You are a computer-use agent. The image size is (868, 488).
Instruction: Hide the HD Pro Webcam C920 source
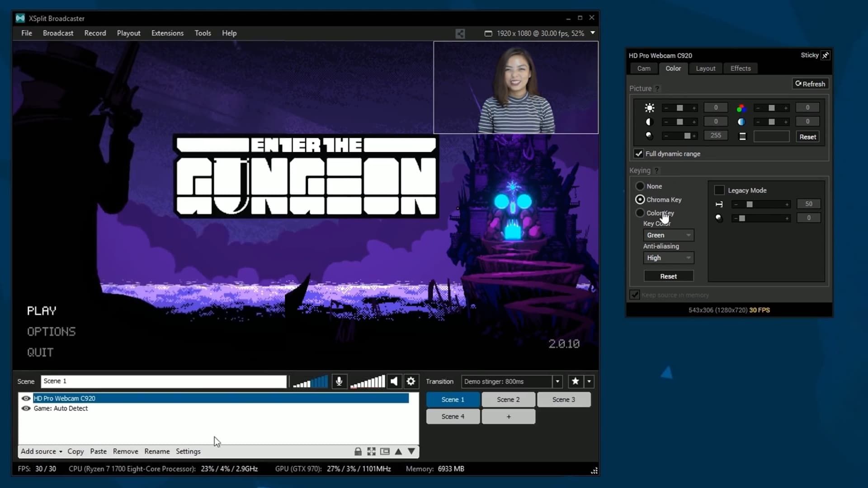tap(26, 398)
